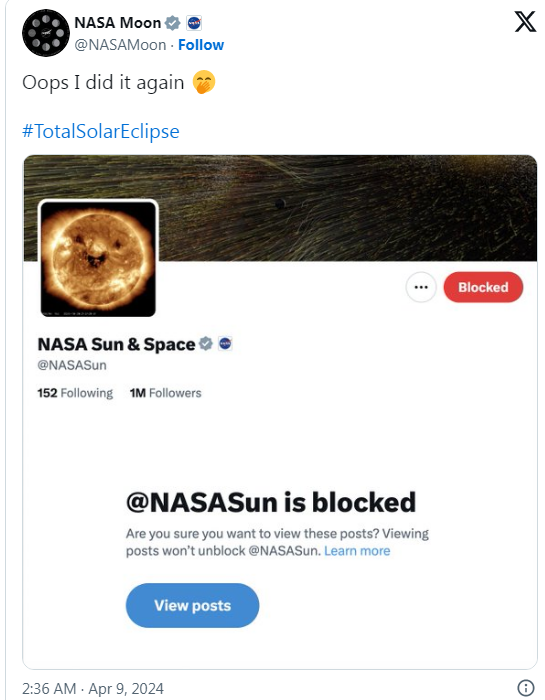The image size is (545, 700).
Task: Open the #TotalSolarEclipse hashtag
Action: (101, 131)
